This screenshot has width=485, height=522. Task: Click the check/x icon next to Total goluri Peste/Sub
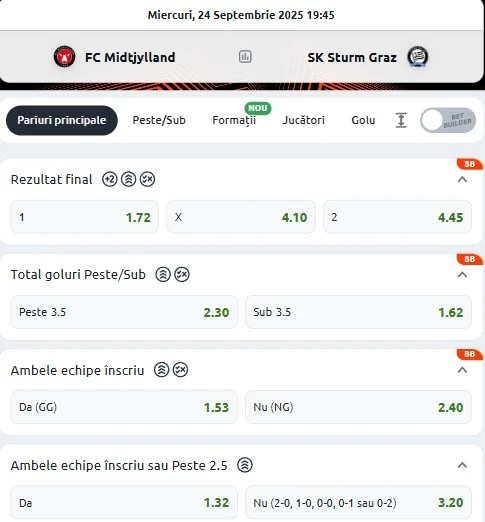point(182,275)
